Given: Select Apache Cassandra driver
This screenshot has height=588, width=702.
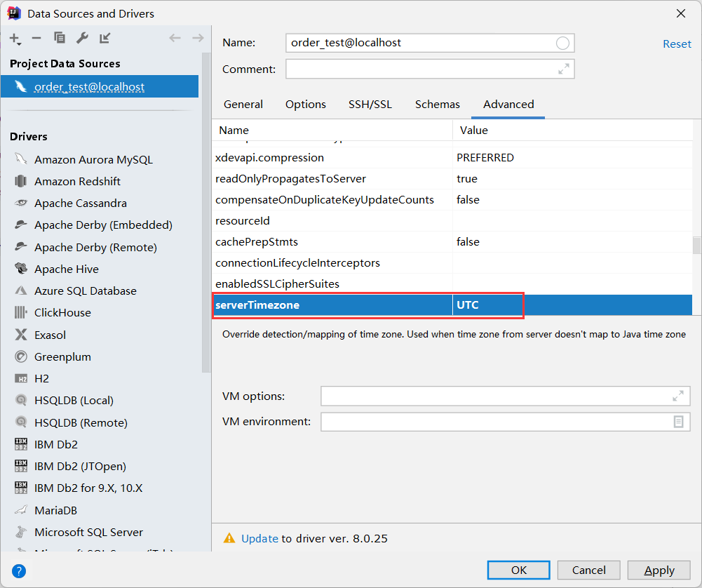Looking at the screenshot, I should point(81,203).
